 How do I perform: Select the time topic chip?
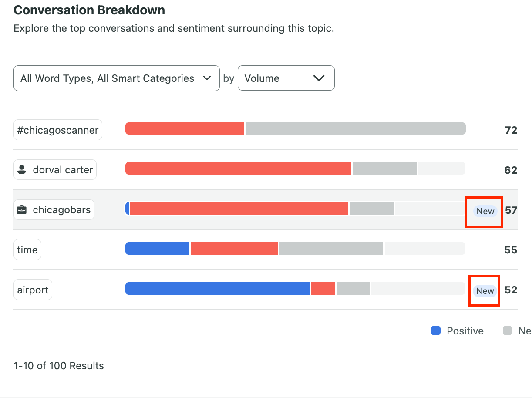tap(27, 250)
